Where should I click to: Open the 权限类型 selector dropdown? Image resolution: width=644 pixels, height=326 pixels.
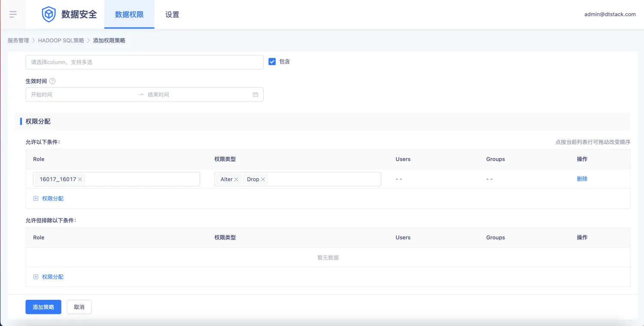[x=324, y=179]
